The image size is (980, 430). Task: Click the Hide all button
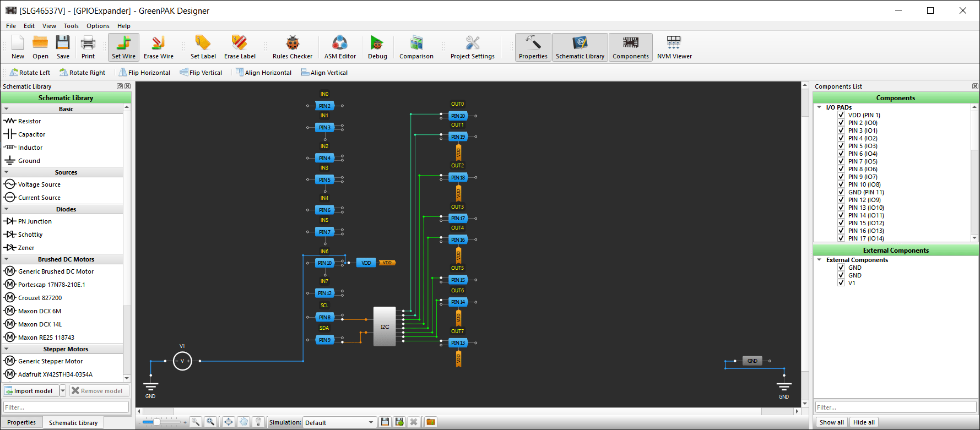[x=864, y=422]
